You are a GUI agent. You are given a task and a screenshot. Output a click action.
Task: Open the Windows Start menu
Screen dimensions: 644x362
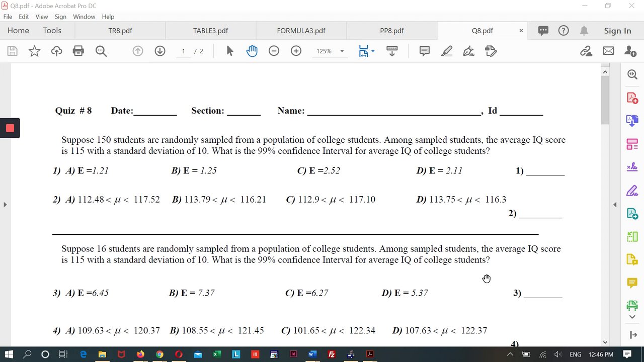pos(9,354)
